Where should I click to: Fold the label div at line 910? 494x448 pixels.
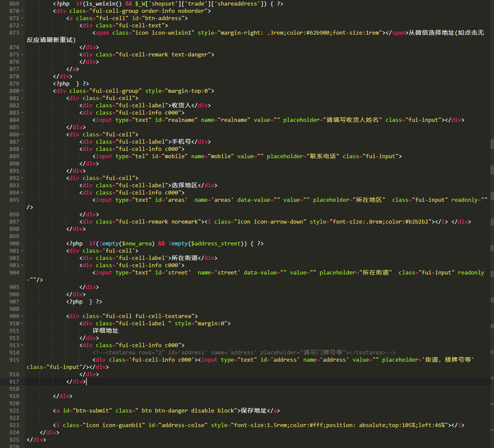22,324
